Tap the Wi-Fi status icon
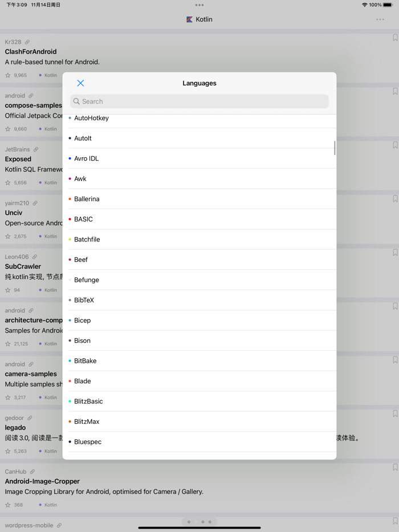Screen dimensions: 399x532 [364, 5]
